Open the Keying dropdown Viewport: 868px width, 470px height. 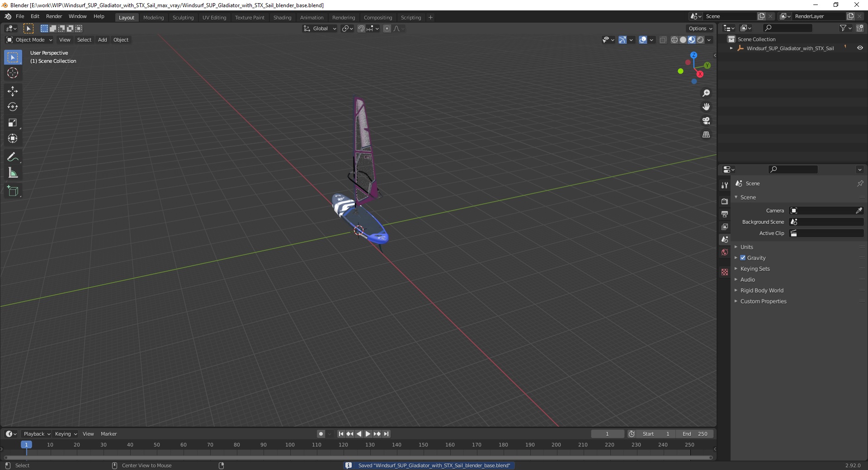[66, 434]
